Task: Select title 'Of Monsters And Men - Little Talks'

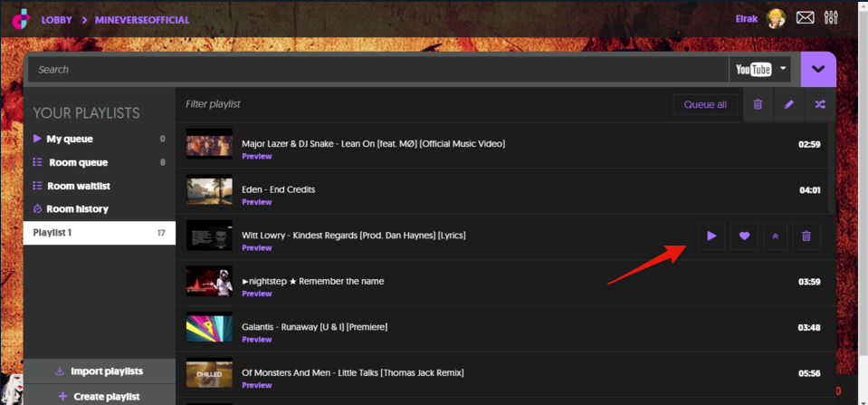Action: (353, 373)
